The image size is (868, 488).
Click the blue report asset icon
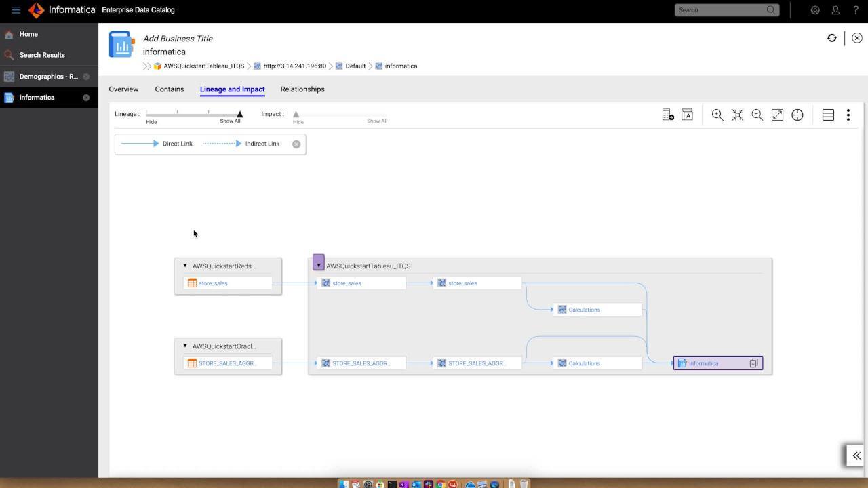tap(122, 44)
